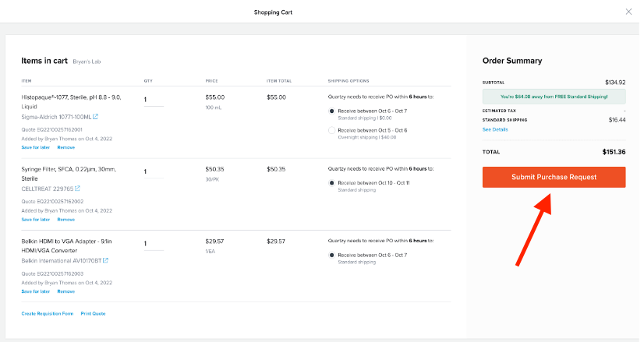Remove Belkin HDMI adapter from cart
This screenshot has width=644, height=342.
(65, 291)
